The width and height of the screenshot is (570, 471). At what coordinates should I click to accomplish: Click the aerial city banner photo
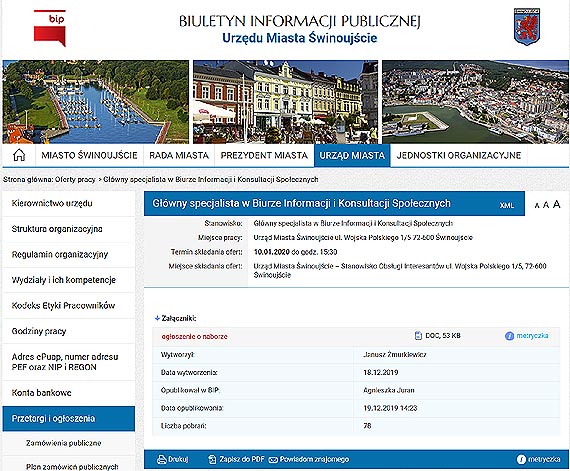coord(475,102)
